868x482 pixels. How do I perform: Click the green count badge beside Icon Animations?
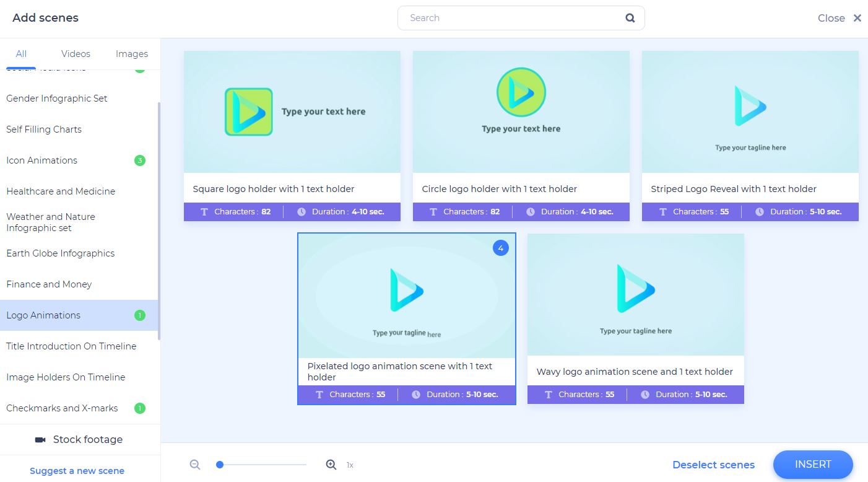tap(139, 160)
